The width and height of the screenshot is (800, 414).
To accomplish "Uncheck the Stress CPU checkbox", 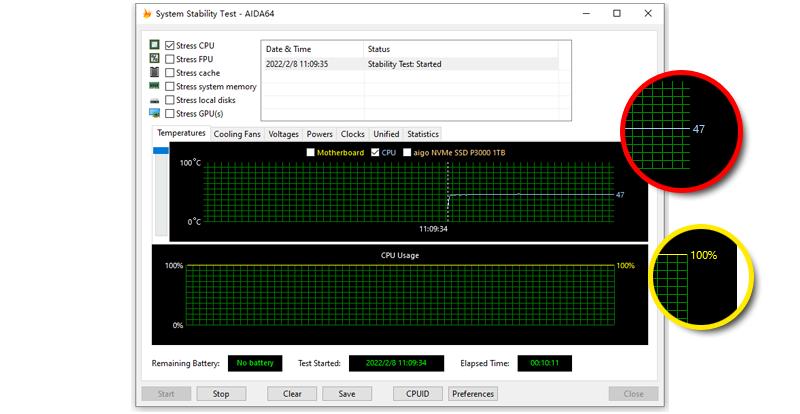I will pyautogui.click(x=170, y=46).
